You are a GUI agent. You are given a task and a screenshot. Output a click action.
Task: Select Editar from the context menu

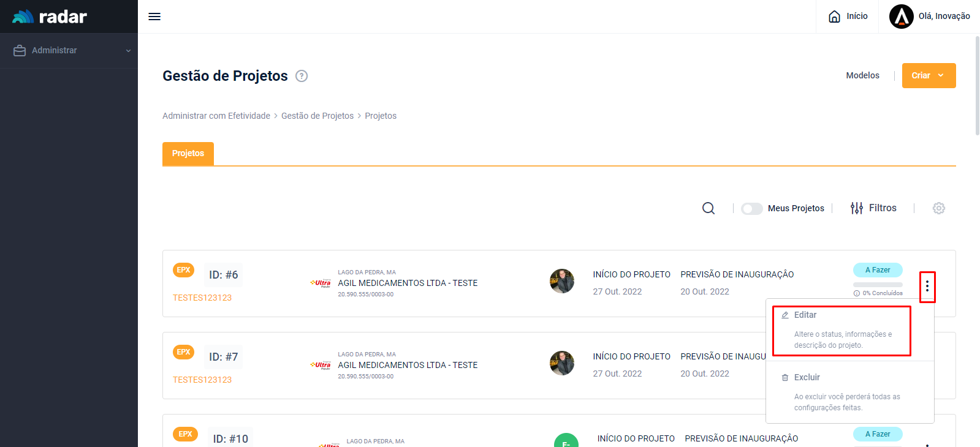pos(805,315)
